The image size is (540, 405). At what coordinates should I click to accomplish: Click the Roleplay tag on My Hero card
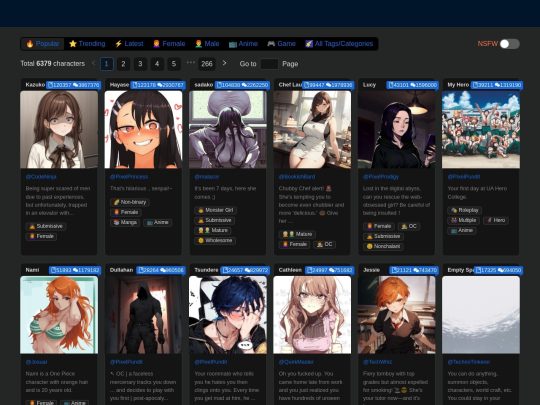[x=465, y=210]
